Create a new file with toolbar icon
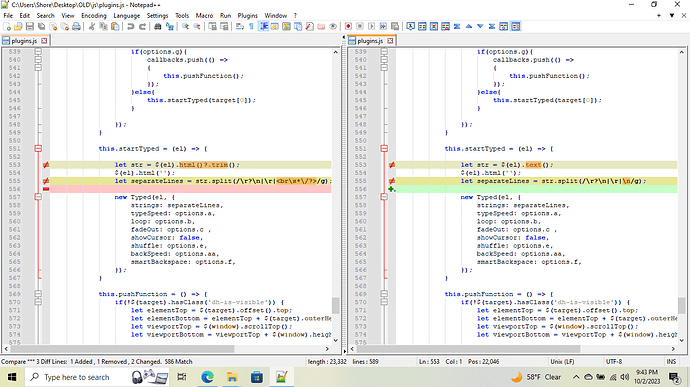The width and height of the screenshot is (690, 387). click(x=7, y=26)
